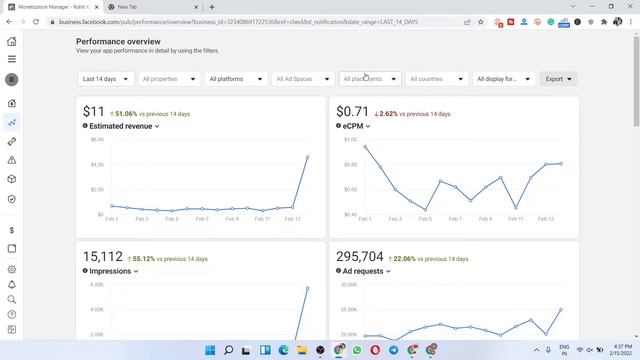This screenshot has height=360, width=640.
Task: Open the All properties dropdown
Action: pos(169,79)
